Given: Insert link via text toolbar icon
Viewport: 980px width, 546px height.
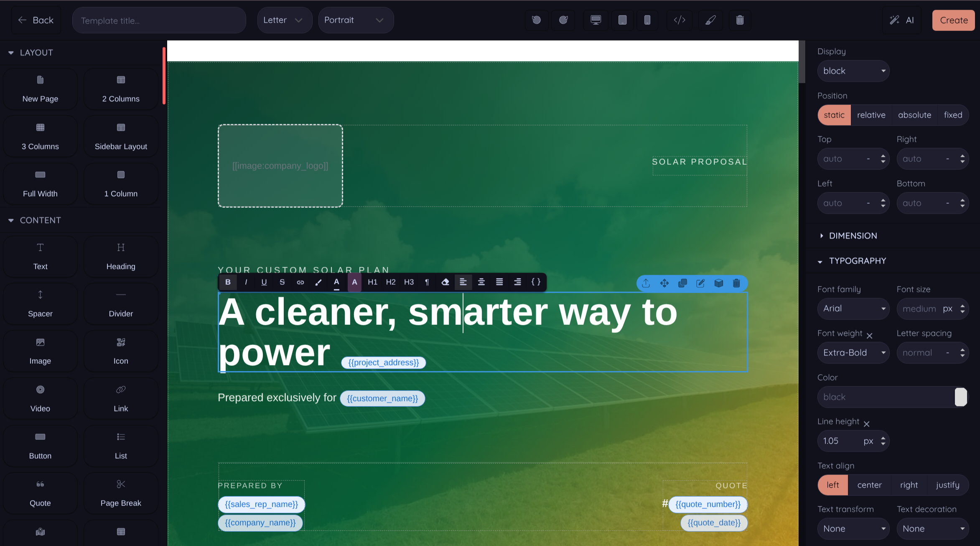Looking at the screenshot, I should coord(300,282).
